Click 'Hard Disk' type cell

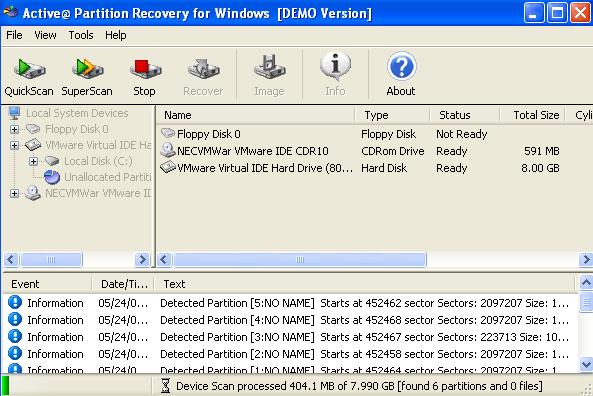384,168
